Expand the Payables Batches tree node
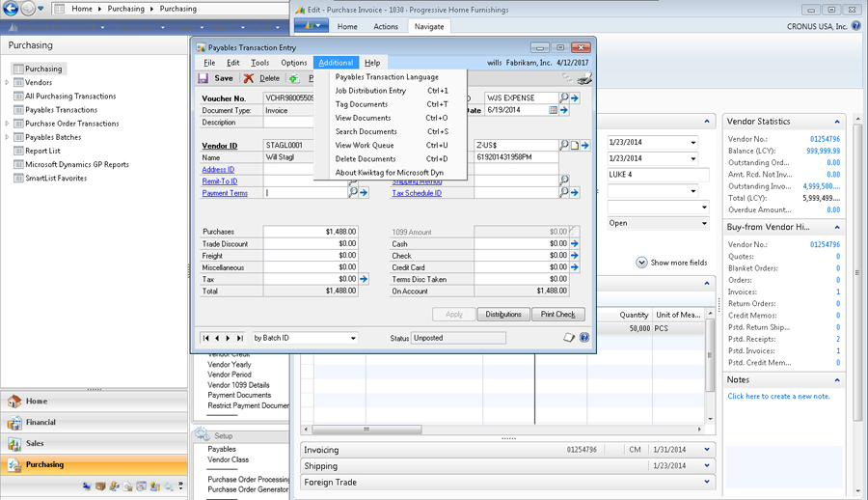 coord(7,137)
